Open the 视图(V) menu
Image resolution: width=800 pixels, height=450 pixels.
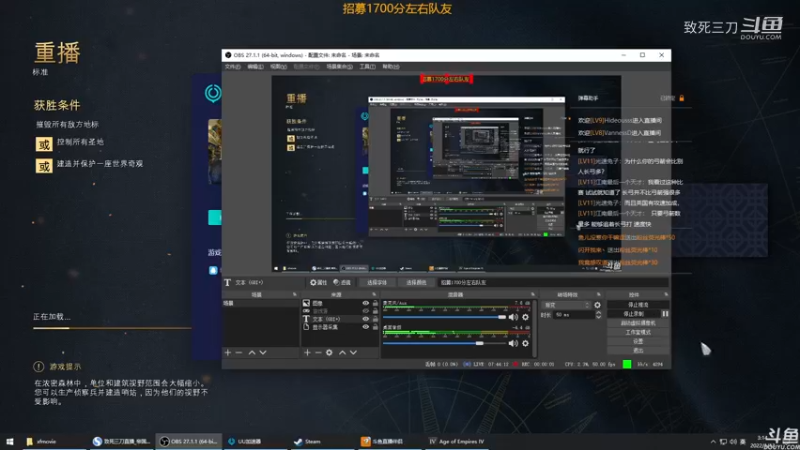278,67
